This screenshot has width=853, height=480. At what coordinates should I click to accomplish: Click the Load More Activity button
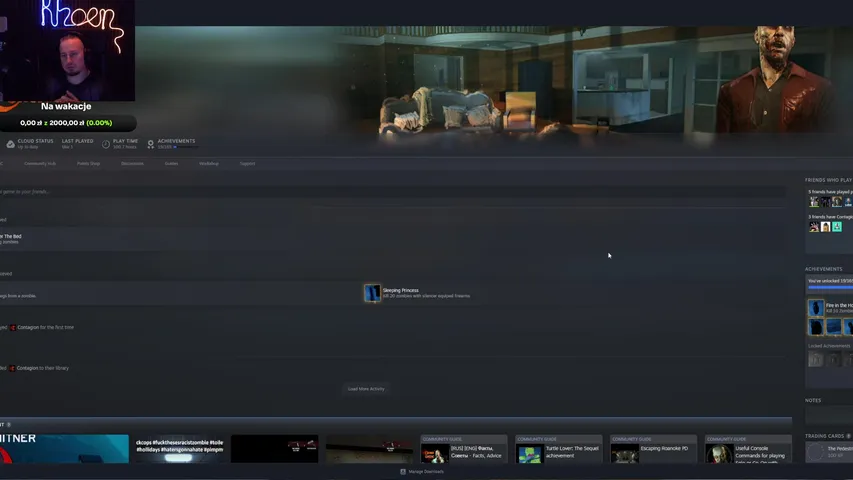pyautogui.click(x=366, y=389)
